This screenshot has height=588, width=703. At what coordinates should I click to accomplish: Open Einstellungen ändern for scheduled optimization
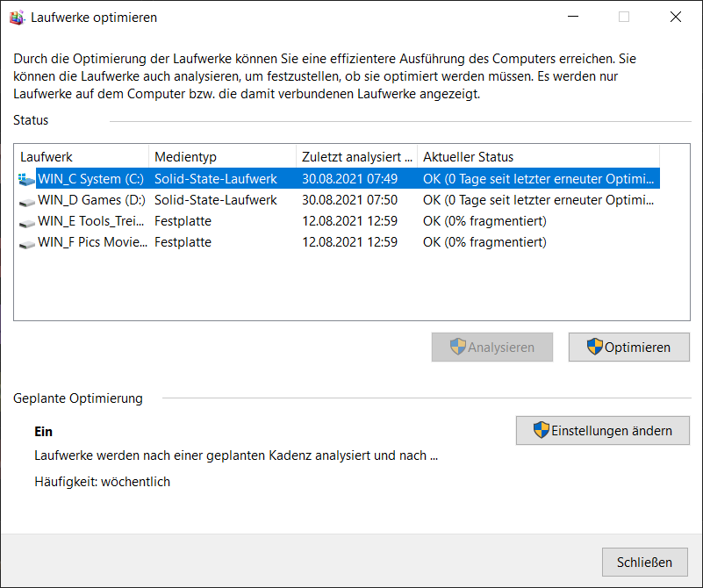[603, 430]
